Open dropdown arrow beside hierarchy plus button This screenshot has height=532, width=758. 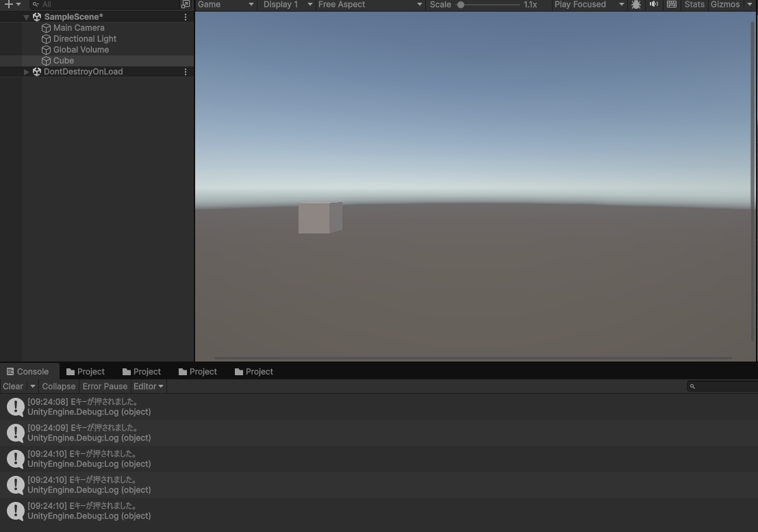pos(18,4)
